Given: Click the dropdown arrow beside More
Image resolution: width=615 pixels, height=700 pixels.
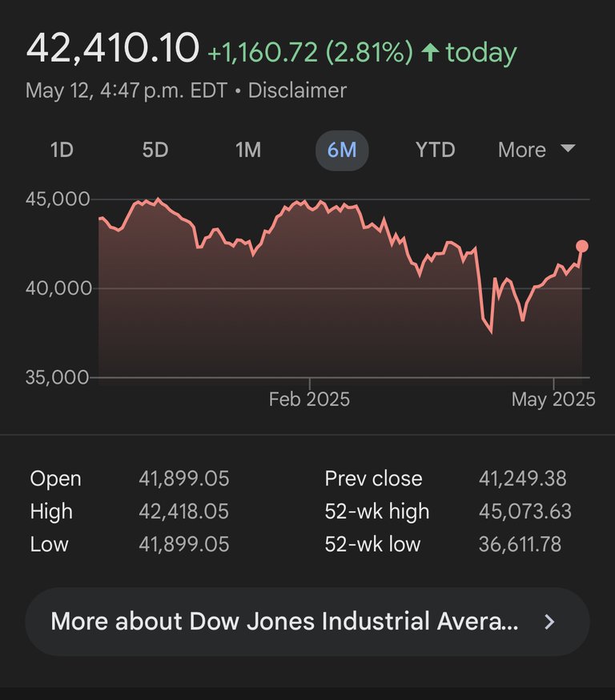Looking at the screenshot, I should 568,149.
